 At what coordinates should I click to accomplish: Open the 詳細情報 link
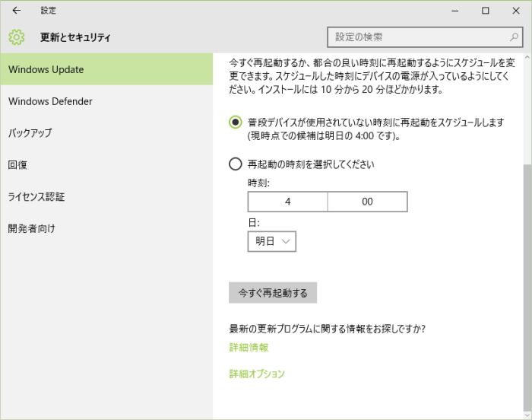249,348
